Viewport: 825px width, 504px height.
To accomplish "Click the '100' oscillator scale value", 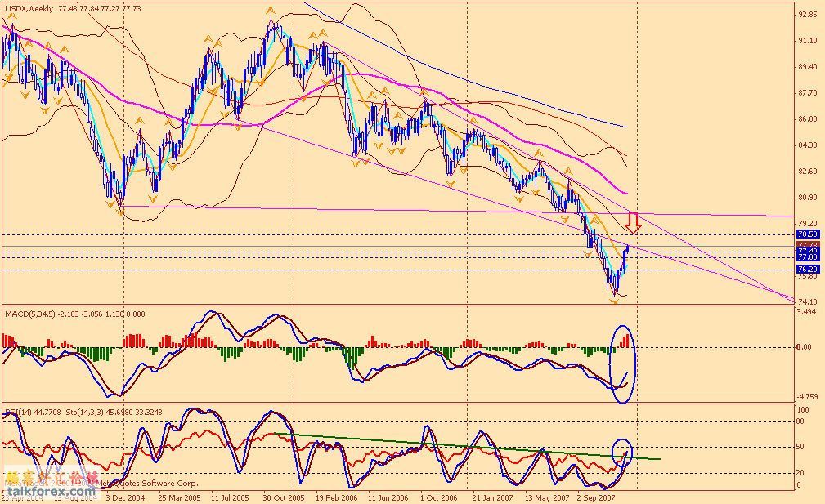I will (x=804, y=410).
